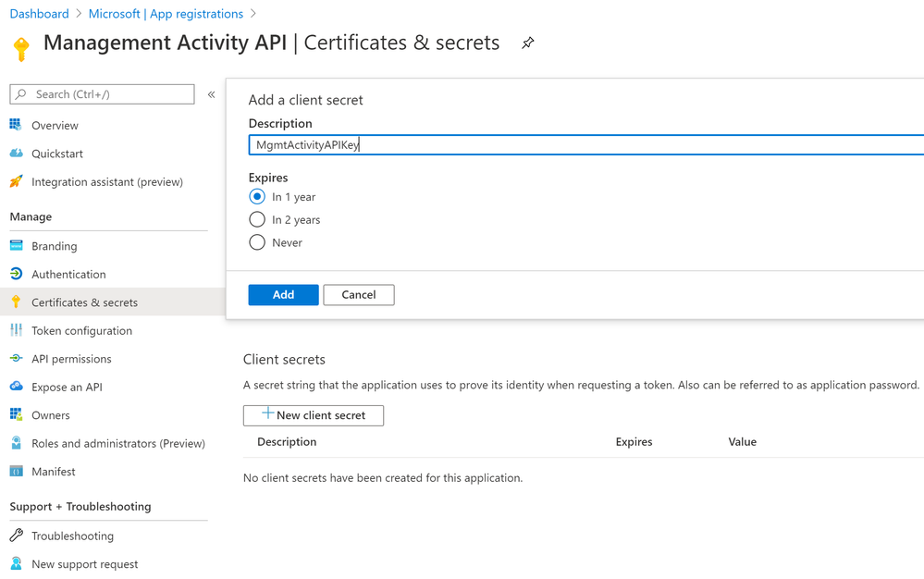Click the Integration assistant rocket icon
The width and height of the screenshot is (924, 579).
16,181
